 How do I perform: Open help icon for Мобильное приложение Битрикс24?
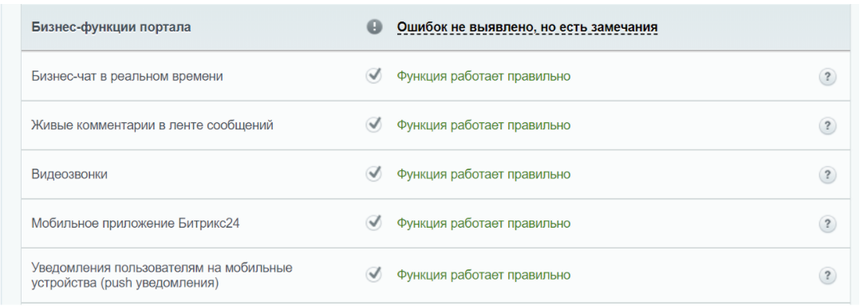coord(827,224)
